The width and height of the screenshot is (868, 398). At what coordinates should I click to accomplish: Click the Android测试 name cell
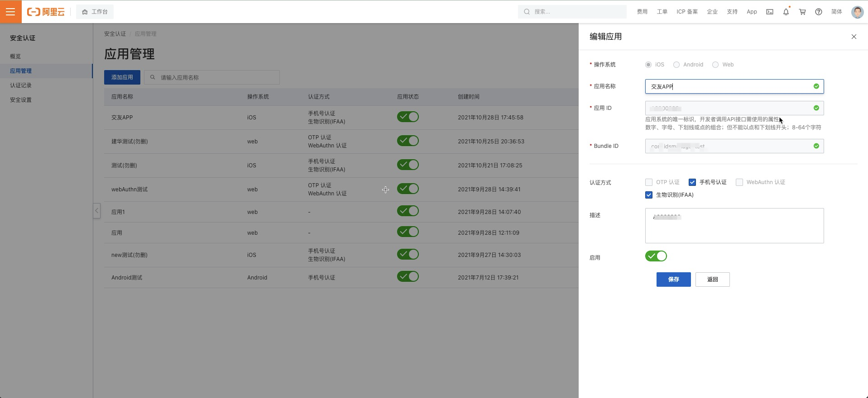(127, 278)
